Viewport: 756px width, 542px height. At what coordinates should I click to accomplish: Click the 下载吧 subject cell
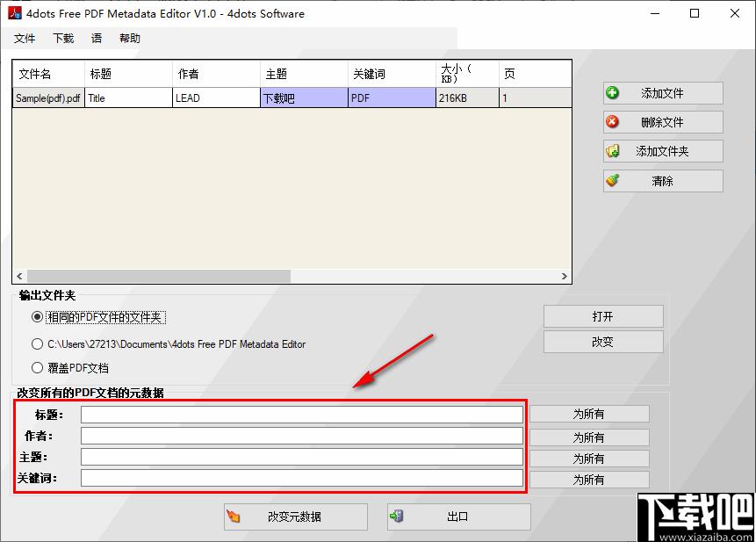pyautogui.click(x=304, y=98)
